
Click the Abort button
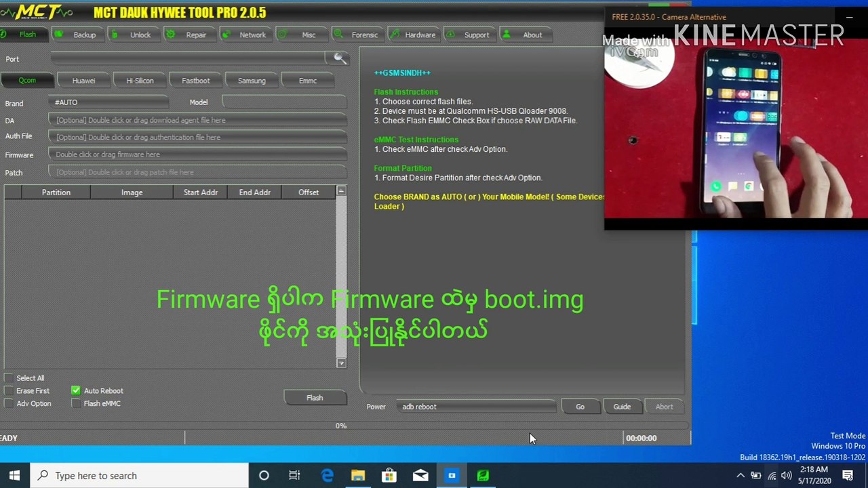pyautogui.click(x=664, y=407)
